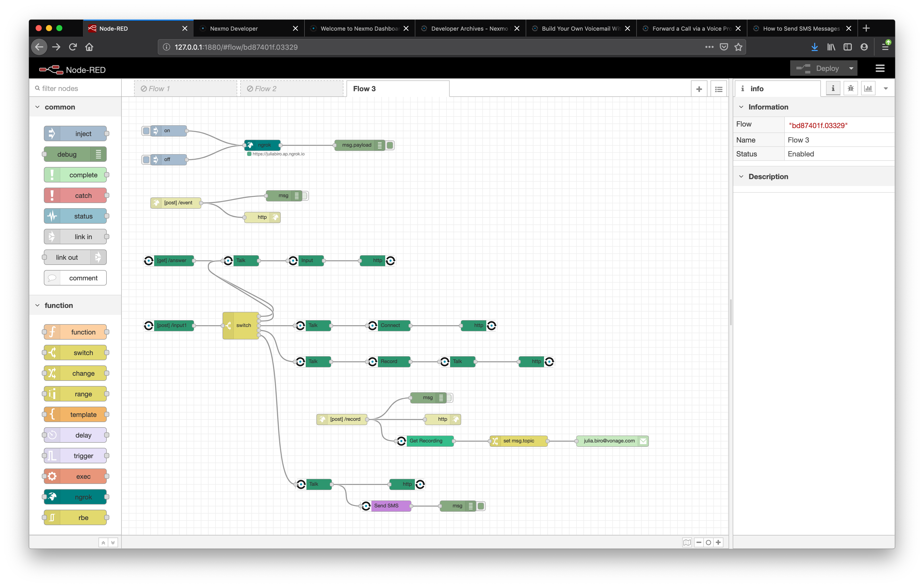Open the dashboard chart sidebar tab
Viewport: 924px width, 587px height.
click(x=868, y=89)
